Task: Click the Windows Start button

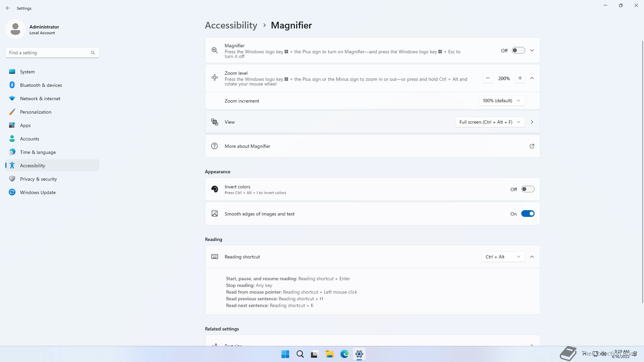Action: click(x=285, y=354)
